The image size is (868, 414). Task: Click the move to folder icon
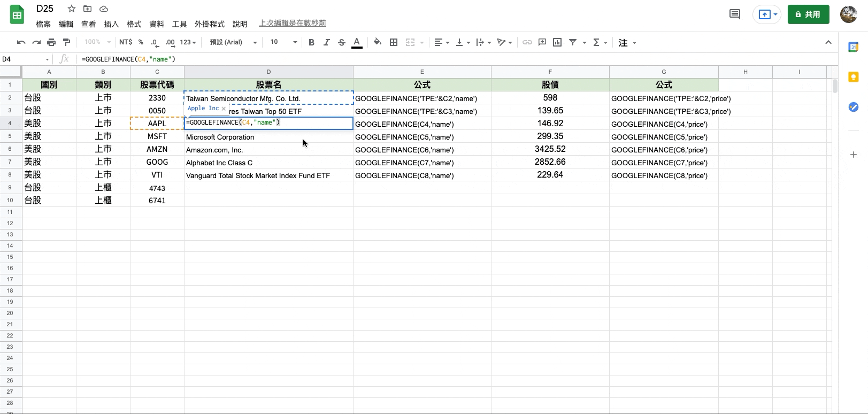tap(88, 9)
